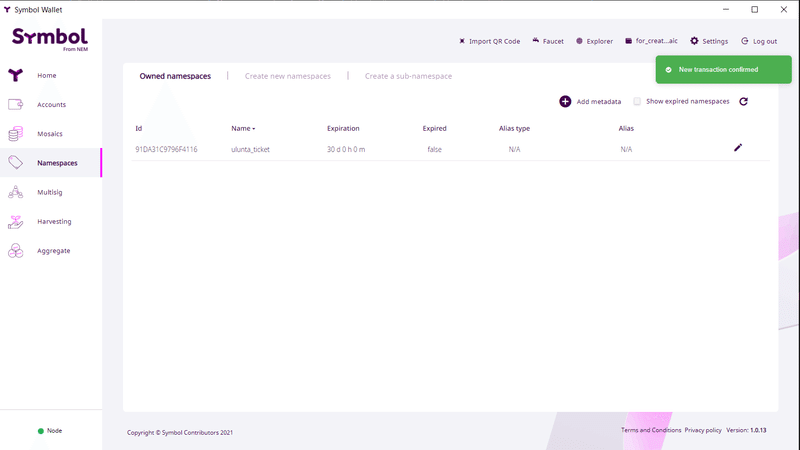Click Version 1.0.13 text

click(x=746, y=430)
